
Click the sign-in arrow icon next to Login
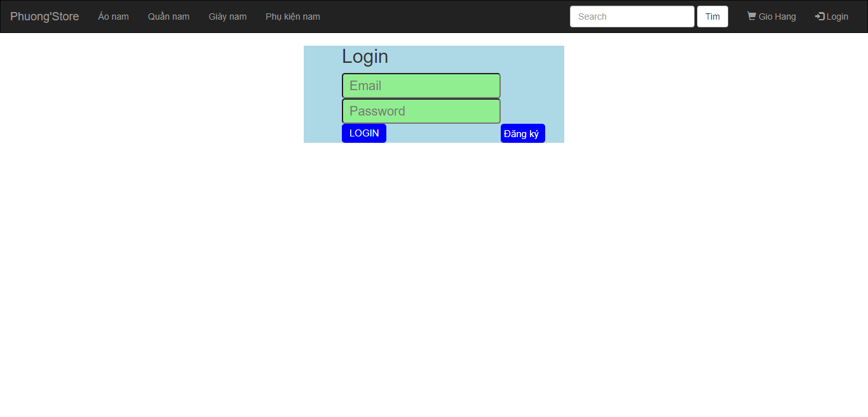(818, 16)
